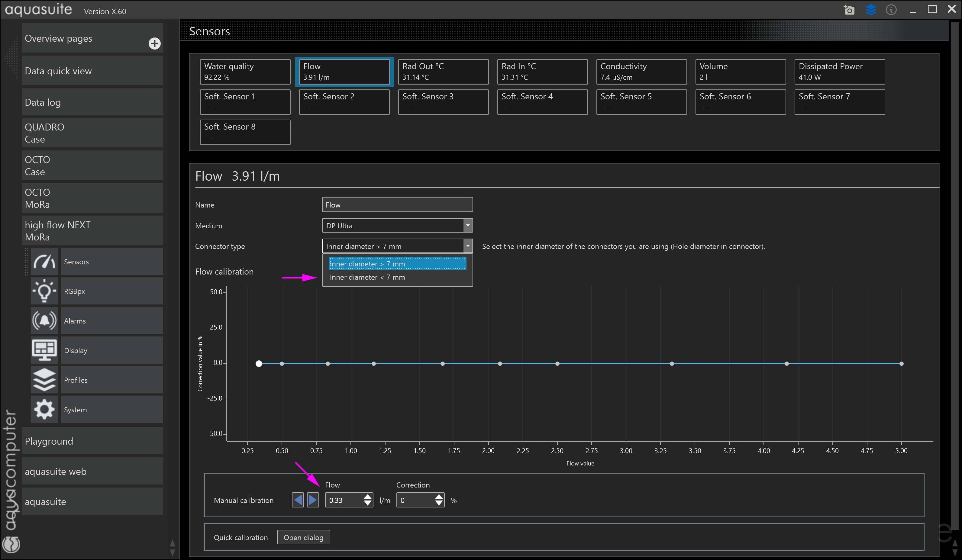This screenshot has width=962, height=560.
Task: Go to next calibration point arrow
Action: 313,500
